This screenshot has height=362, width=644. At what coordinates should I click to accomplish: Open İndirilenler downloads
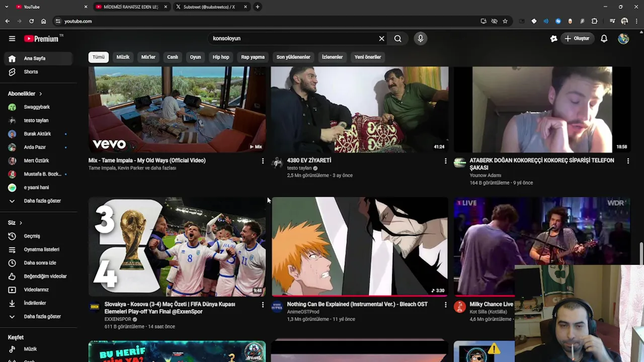[38, 303]
